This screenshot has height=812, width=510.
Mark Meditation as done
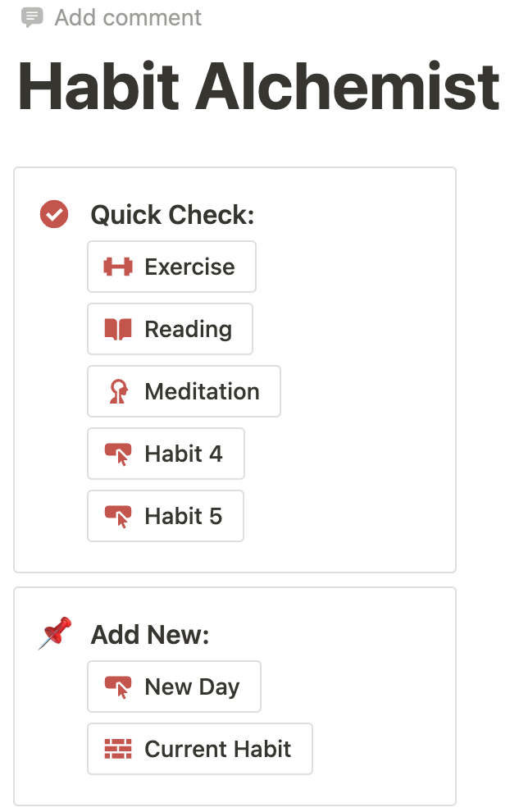click(x=184, y=391)
